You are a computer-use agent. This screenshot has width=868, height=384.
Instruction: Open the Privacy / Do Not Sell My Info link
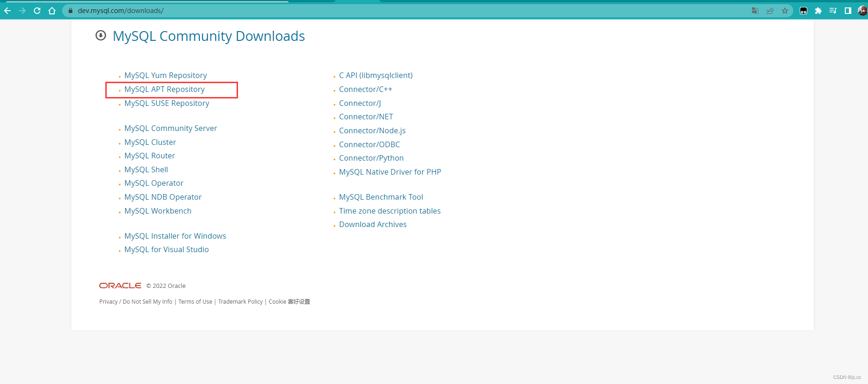(135, 302)
